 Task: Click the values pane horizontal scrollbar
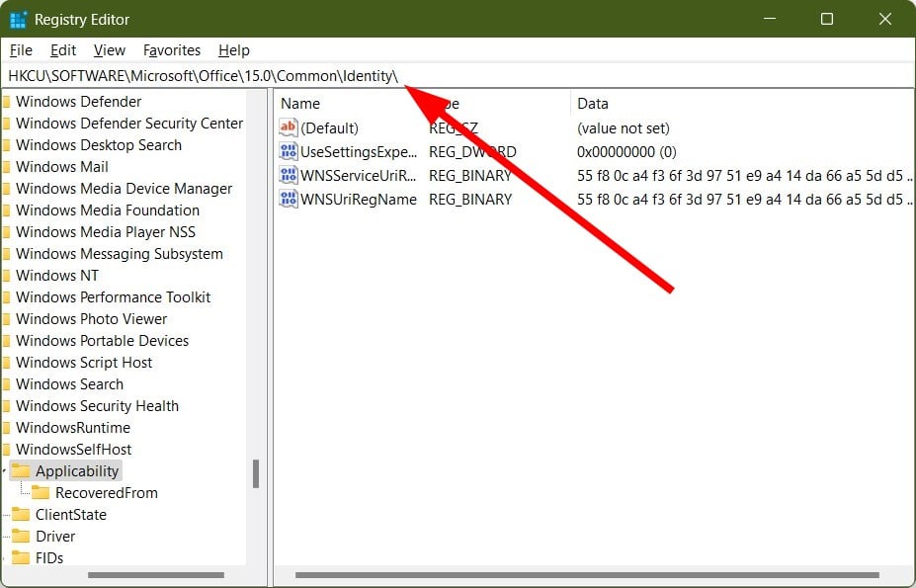pyautogui.click(x=587, y=575)
